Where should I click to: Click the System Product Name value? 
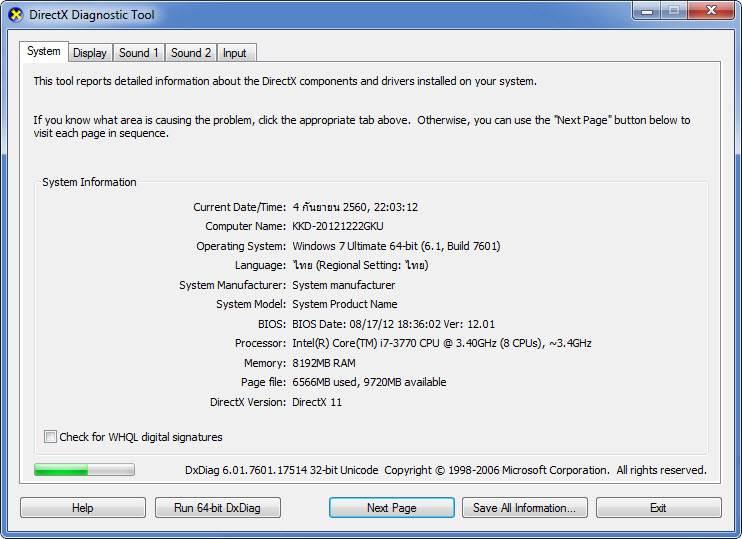point(344,304)
